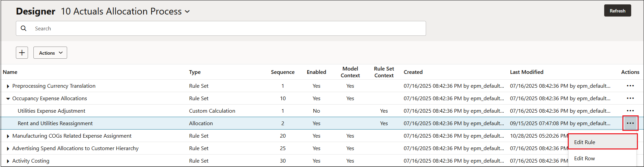
Task: Open actions ellipsis for Utilities Expense Adjustment
Action: coord(630,111)
